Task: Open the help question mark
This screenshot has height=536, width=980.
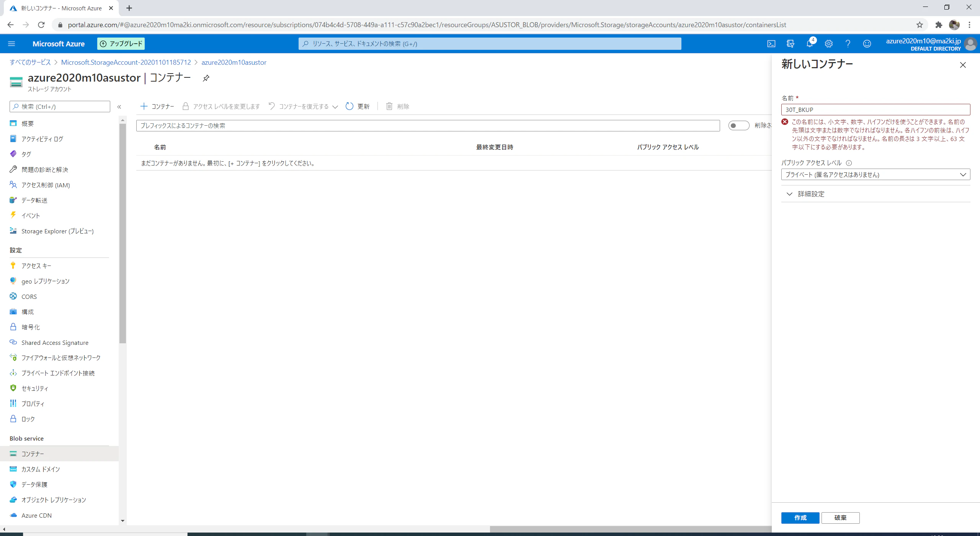Action: click(x=848, y=44)
